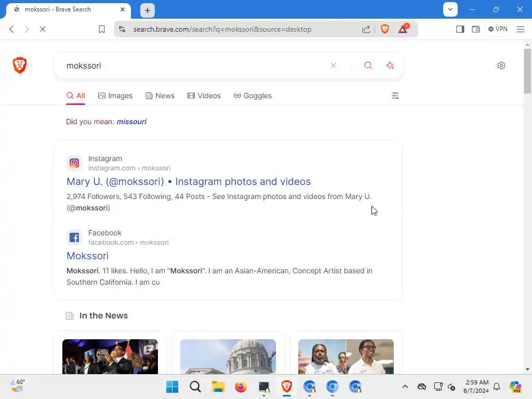Viewport: 532px width, 399px height.
Task: Open AI answer sparkle icon in search box
Action: pyautogui.click(x=390, y=65)
